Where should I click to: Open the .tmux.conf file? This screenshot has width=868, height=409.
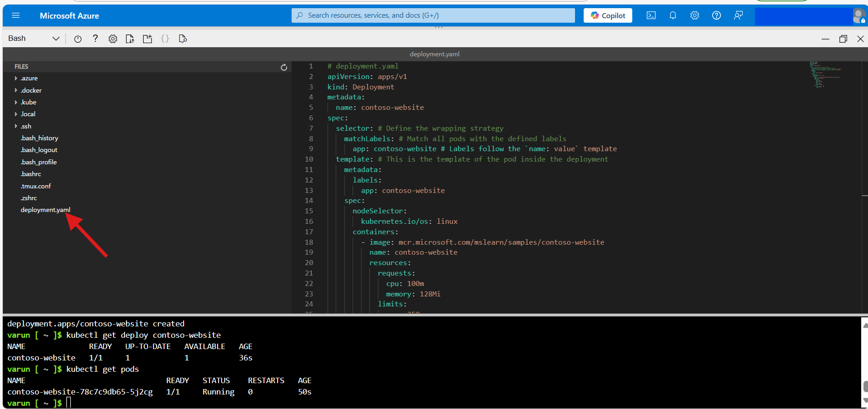click(x=35, y=186)
